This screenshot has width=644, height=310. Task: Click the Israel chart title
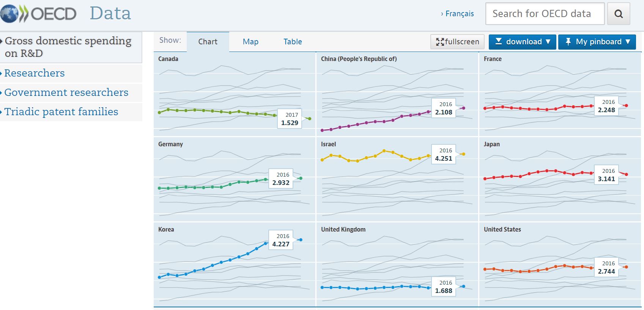[x=328, y=144]
